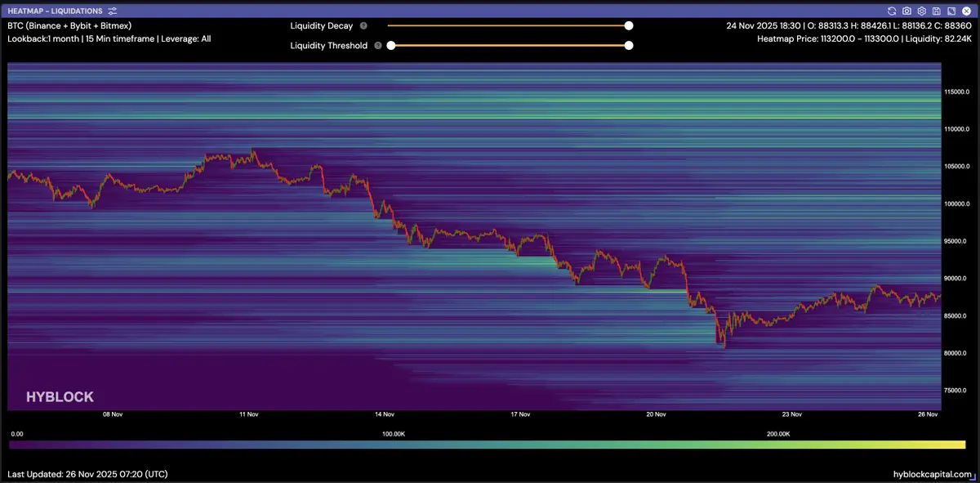This screenshot has height=483, width=980.
Task: Save the chart using the floppy disk icon
Action: click(936, 11)
